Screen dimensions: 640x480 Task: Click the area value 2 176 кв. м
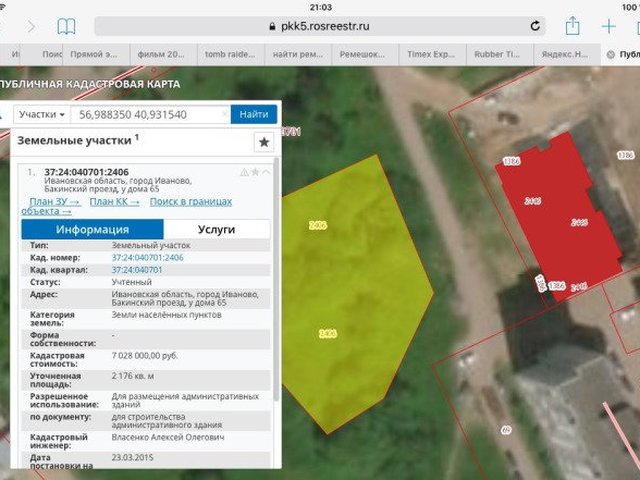(x=133, y=376)
